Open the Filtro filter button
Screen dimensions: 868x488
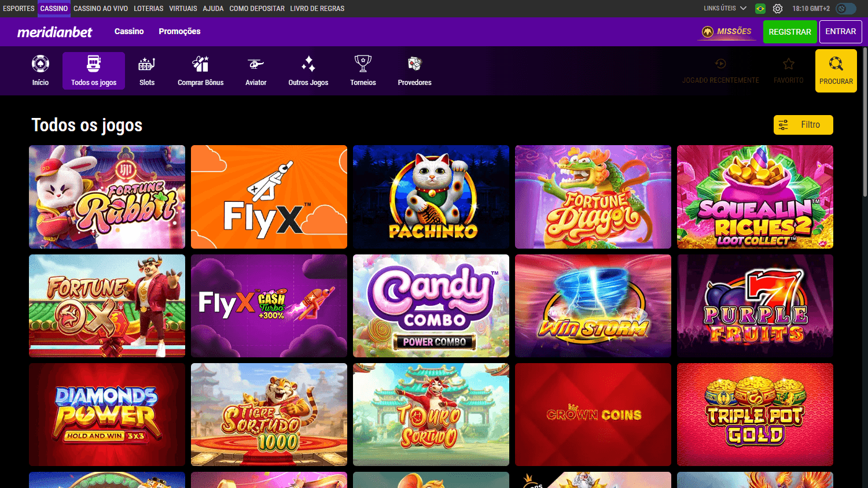point(803,125)
